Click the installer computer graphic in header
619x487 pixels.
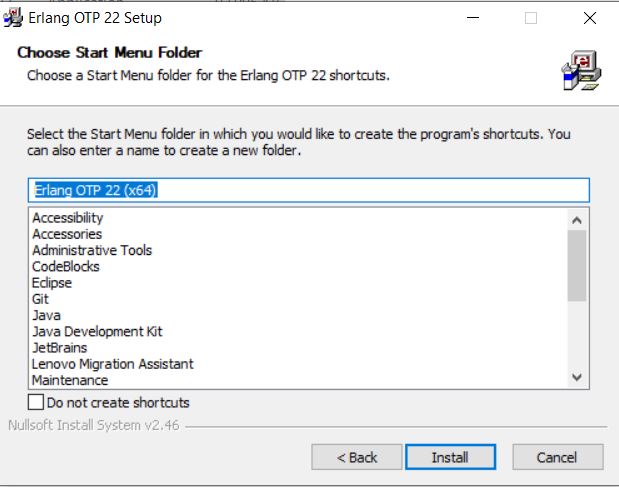[581, 71]
